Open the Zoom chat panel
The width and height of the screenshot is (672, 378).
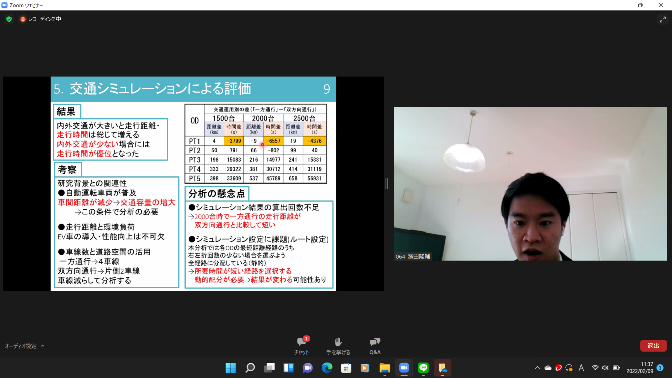(303, 345)
